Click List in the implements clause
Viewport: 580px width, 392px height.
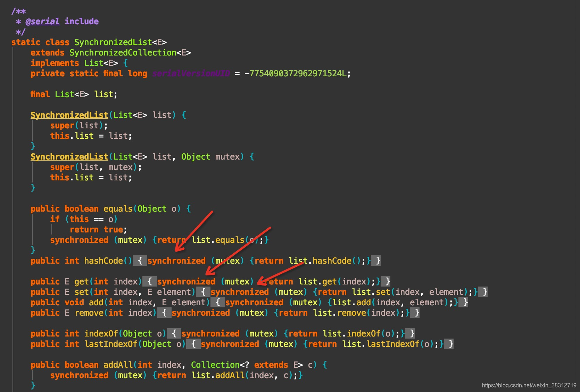point(94,63)
